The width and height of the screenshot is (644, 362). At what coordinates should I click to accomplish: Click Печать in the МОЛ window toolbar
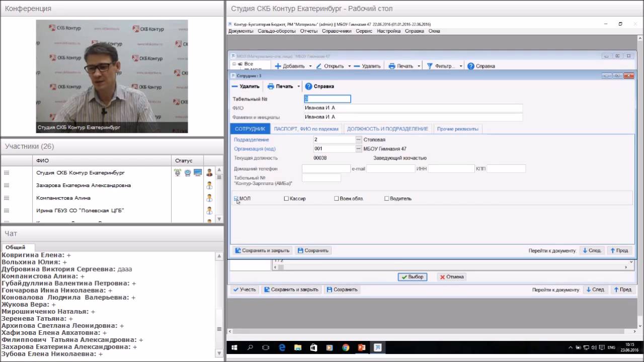click(401, 66)
